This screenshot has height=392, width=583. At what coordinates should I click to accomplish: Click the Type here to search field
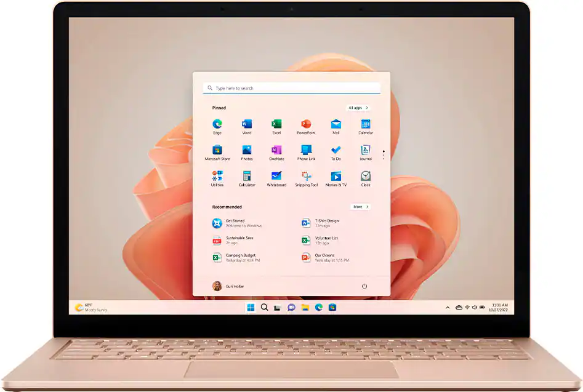point(292,88)
